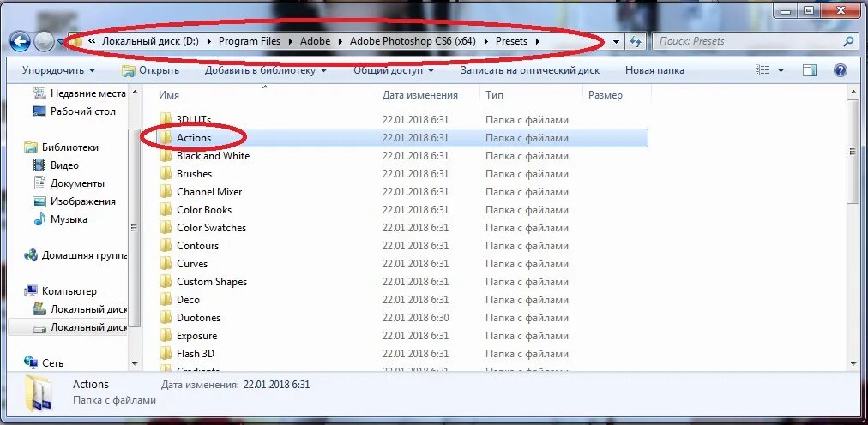Go back with the Back arrow button

click(20, 41)
